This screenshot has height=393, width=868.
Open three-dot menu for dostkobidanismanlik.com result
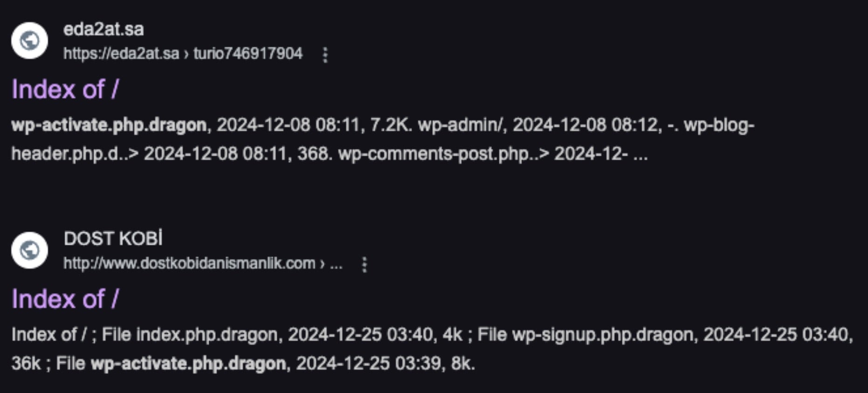pyautogui.click(x=365, y=264)
